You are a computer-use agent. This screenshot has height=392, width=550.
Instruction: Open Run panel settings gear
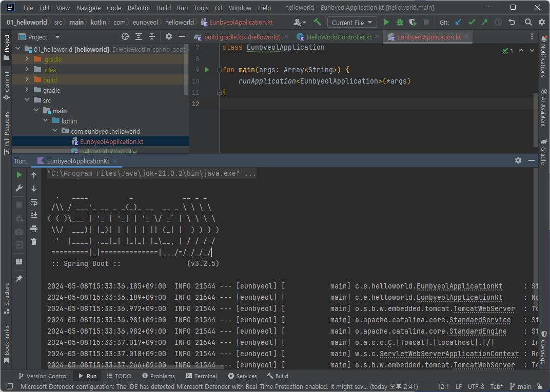518,160
